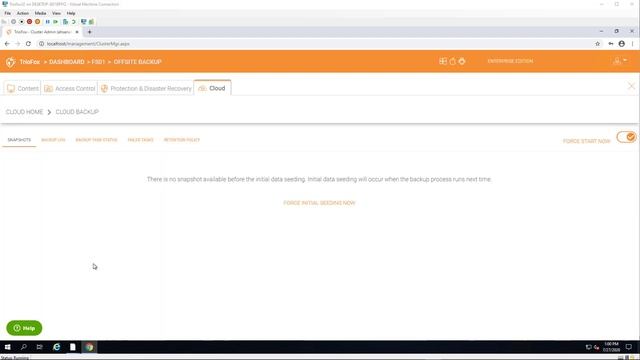
Task: Reload the page with browser refresh button
Action: 28,44
